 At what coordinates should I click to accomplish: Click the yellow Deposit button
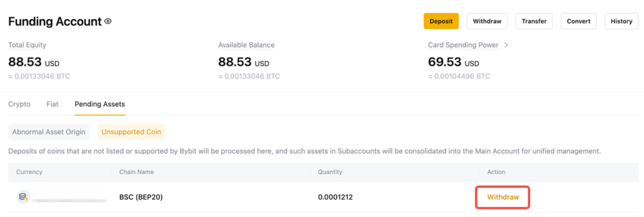(x=441, y=21)
